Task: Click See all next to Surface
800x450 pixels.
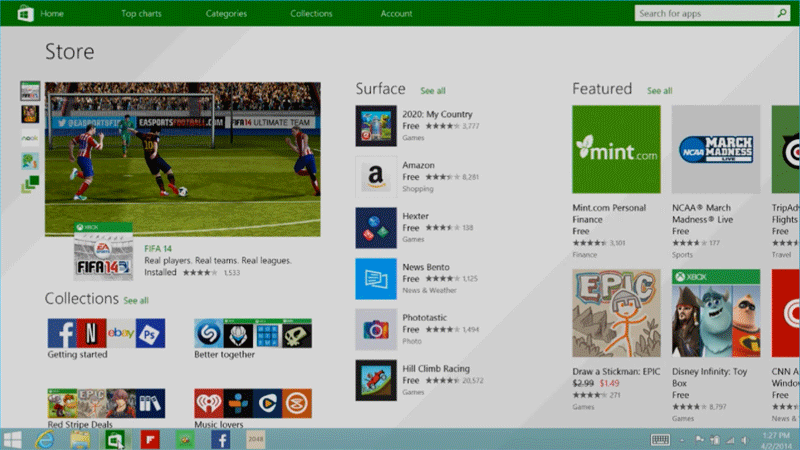Action: (433, 91)
